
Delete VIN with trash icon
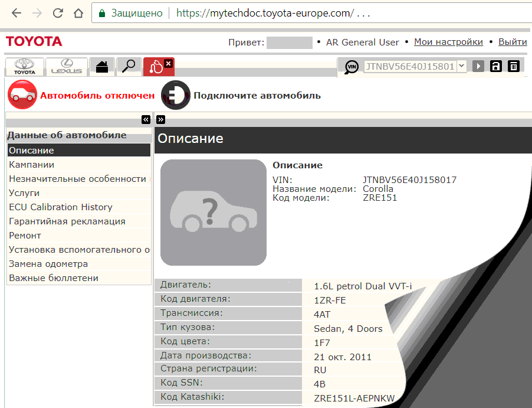pos(514,67)
